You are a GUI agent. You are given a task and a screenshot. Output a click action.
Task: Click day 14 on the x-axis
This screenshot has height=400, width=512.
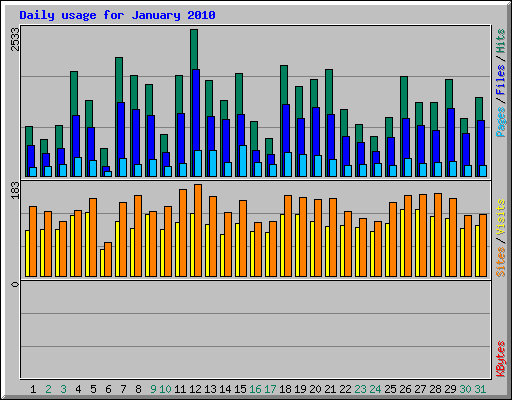(225, 389)
